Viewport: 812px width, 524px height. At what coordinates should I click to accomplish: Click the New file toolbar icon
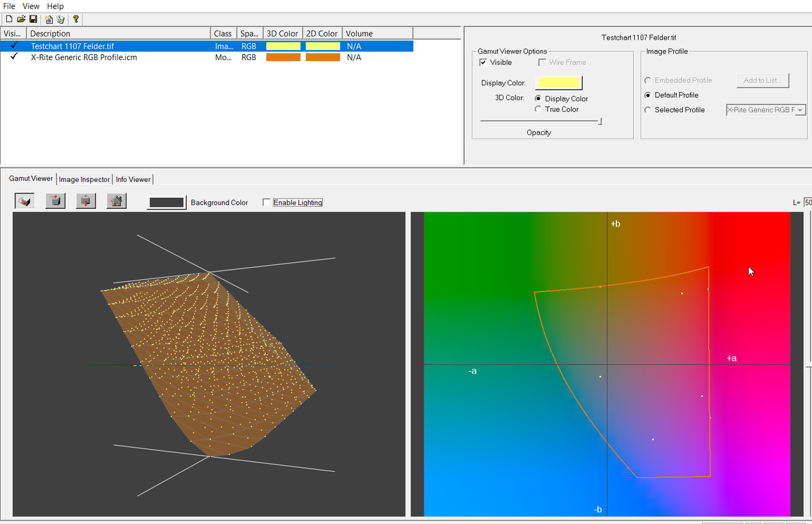click(9, 20)
